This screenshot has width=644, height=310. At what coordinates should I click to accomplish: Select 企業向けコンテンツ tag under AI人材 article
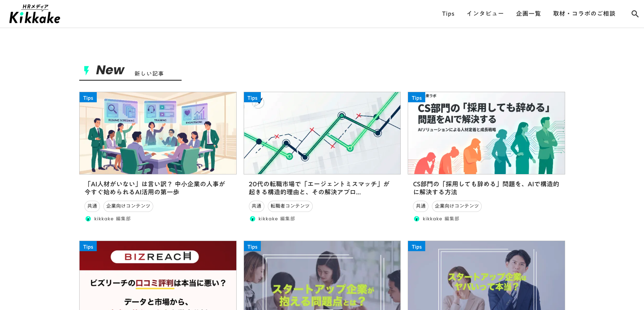point(128,206)
